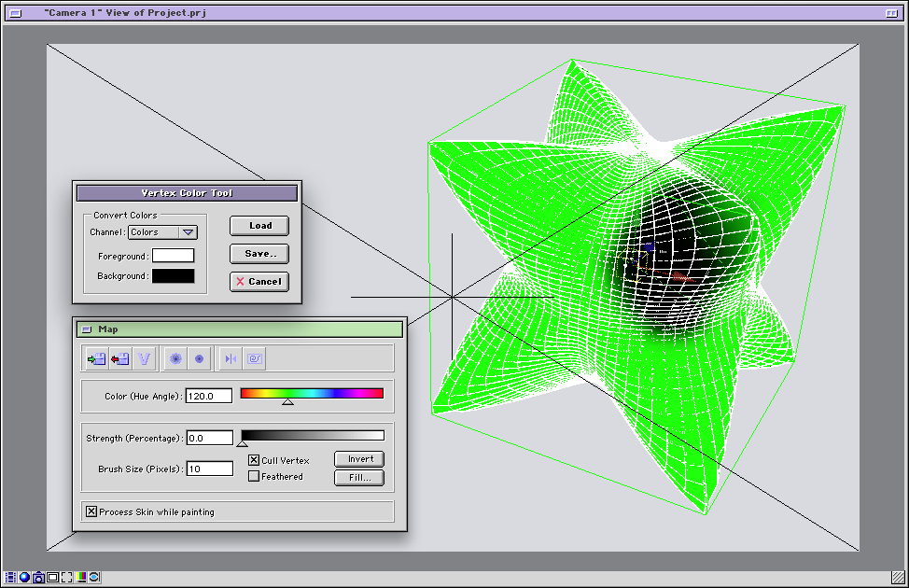The image size is (909, 588).
Task: Select the feathered large brush icon
Action: point(175,358)
